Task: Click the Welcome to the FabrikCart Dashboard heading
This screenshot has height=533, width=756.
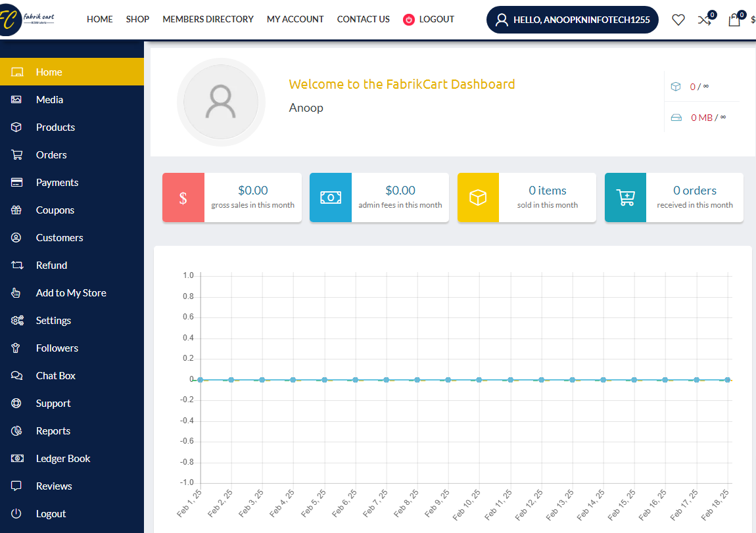Action: click(402, 84)
